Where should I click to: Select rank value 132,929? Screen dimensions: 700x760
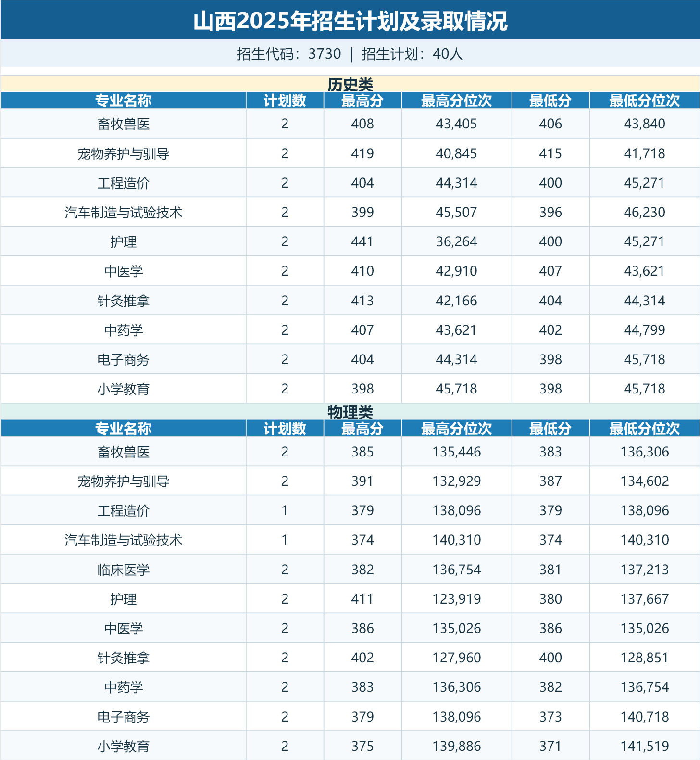[456, 481]
